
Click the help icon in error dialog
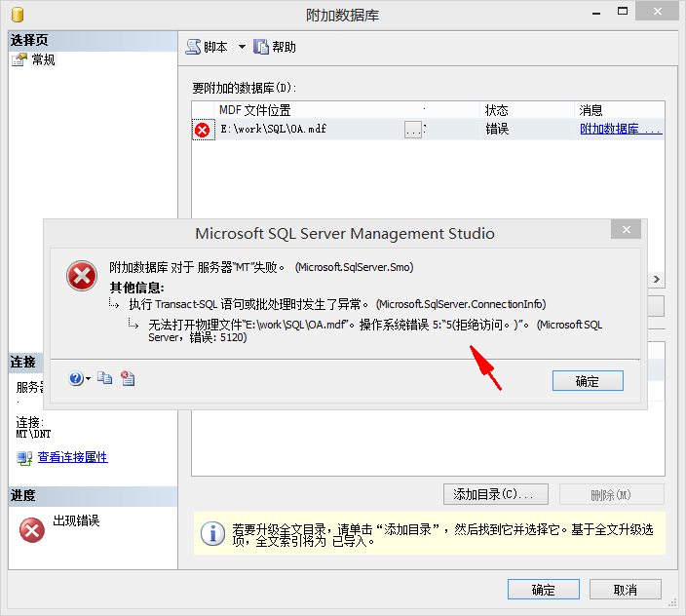[x=76, y=378]
